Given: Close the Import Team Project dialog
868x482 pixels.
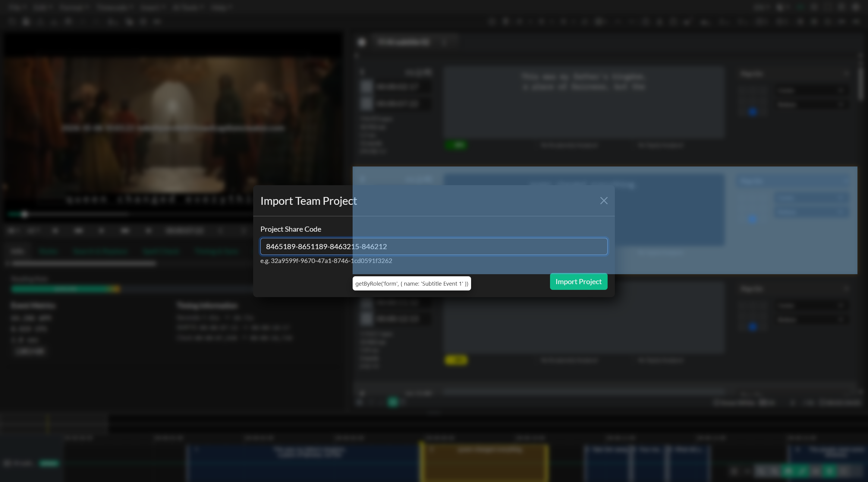Looking at the screenshot, I should 603,201.
